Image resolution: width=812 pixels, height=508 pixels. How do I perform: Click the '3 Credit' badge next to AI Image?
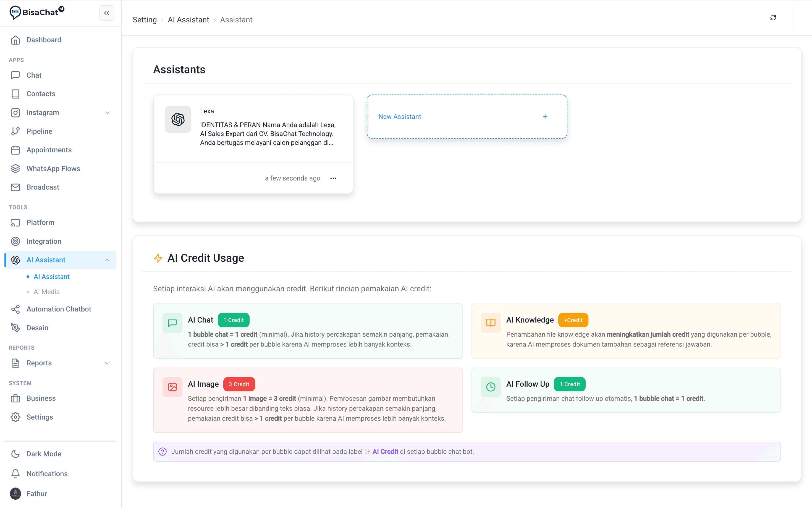[239, 384]
